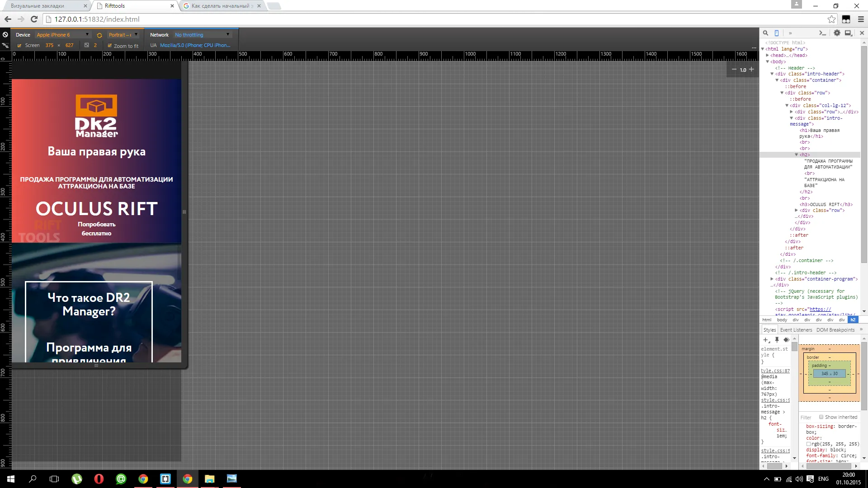Open File Explorer from taskbar
This screenshot has width=868, height=488.
pyautogui.click(x=209, y=479)
